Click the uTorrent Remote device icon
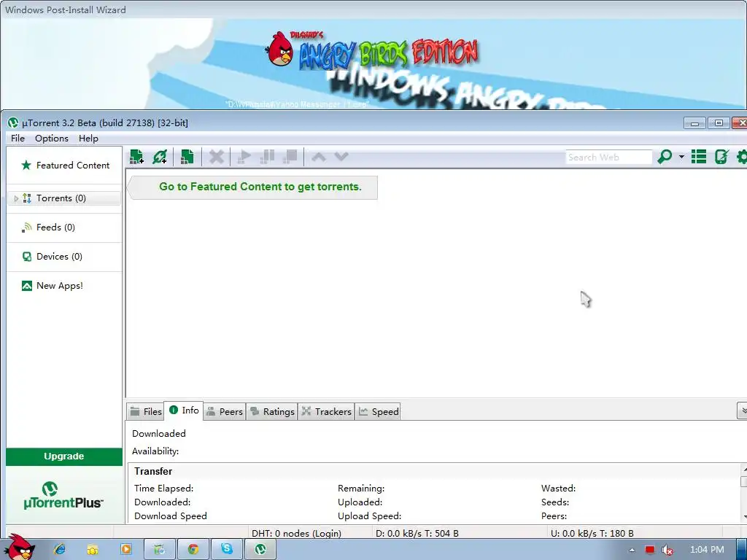Screen dimensions: 747x560 (x=721, y=157)
